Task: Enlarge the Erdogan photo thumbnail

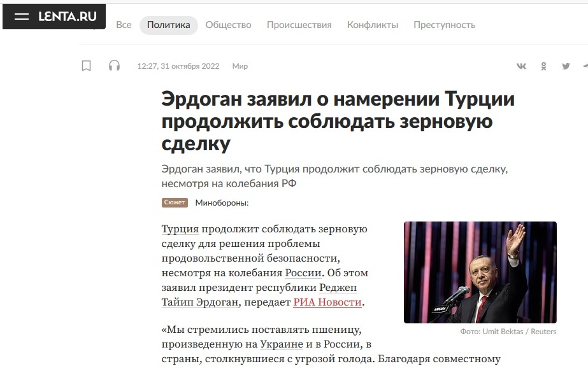Action: tap(480, 272)
